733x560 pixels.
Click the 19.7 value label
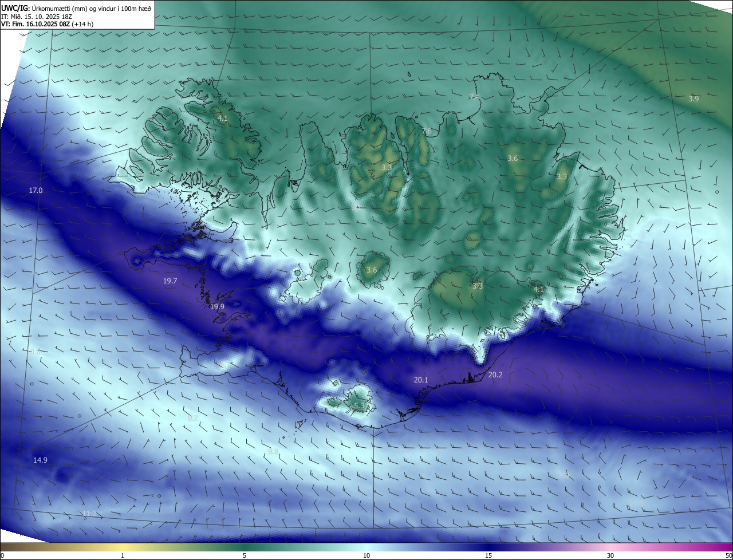coord(170,281)
